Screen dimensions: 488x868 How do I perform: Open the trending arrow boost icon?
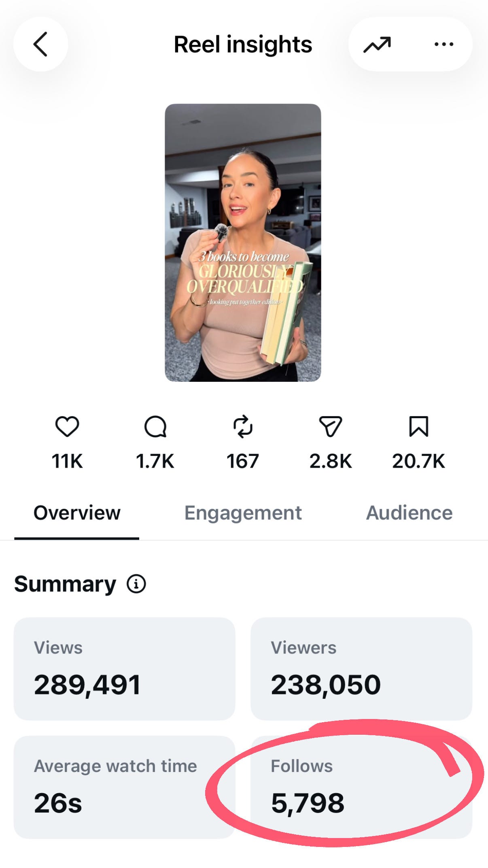(x=377, y=44)
